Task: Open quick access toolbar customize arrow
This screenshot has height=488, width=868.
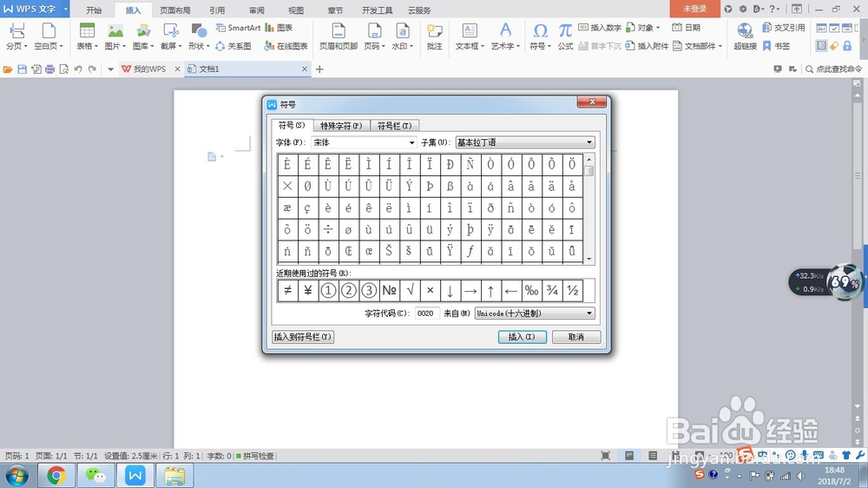Action: point(111,69)
